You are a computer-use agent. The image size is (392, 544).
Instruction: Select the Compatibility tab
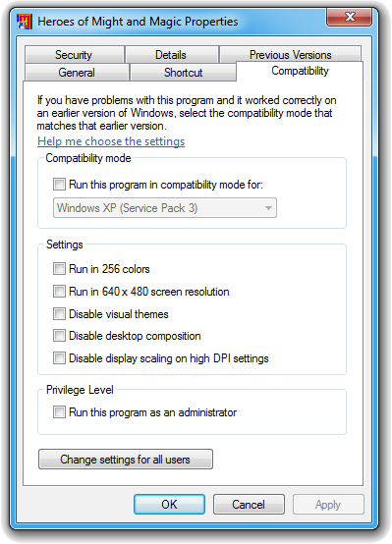coord(300,71)
